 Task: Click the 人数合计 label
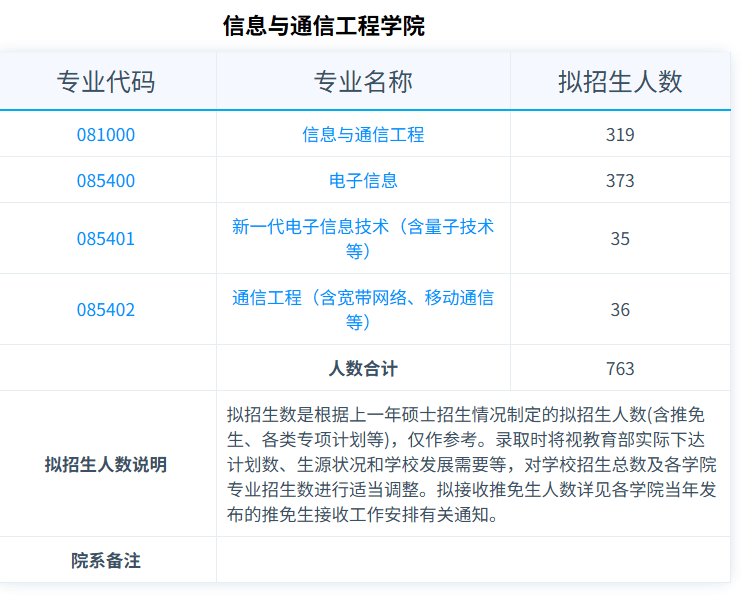tap(363, 369)
